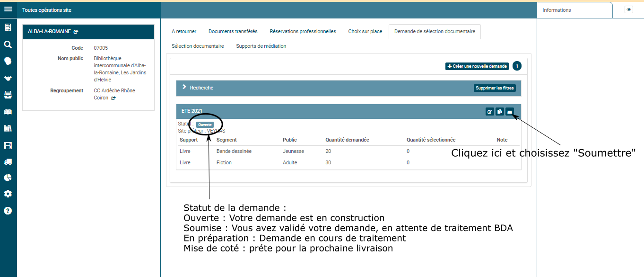The image size is (644, 277).
Task: Click the Segment column header
Action: 226,140
